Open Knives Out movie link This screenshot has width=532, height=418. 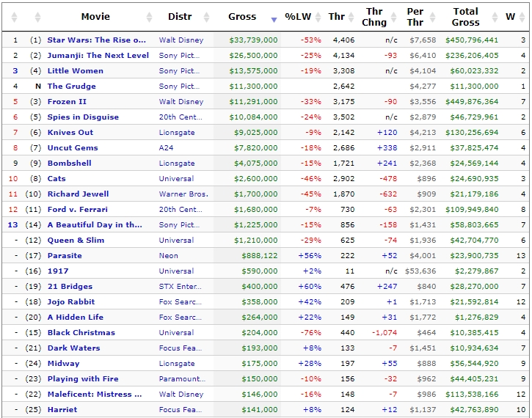tap(70, 133)
